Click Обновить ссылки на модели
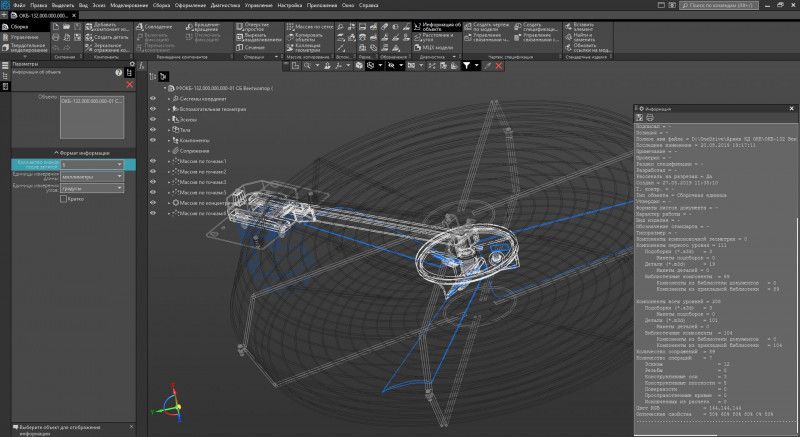 588,47
